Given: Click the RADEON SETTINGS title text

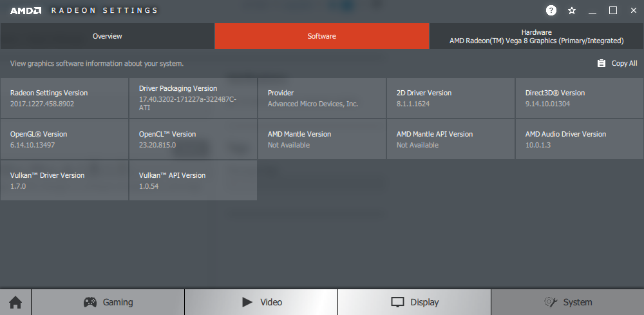Looking at the screenshot, I should [104, 11].
